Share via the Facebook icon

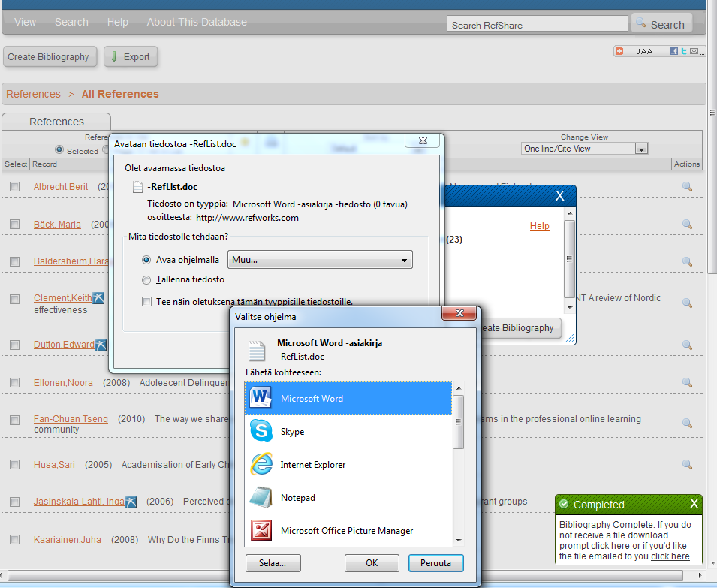point(674,51)
